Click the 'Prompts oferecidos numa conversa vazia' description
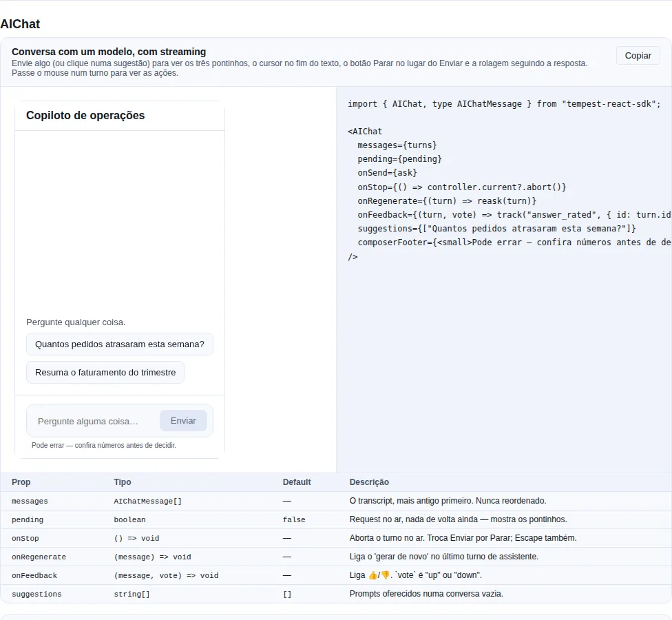672x620 pixels. 426,594
